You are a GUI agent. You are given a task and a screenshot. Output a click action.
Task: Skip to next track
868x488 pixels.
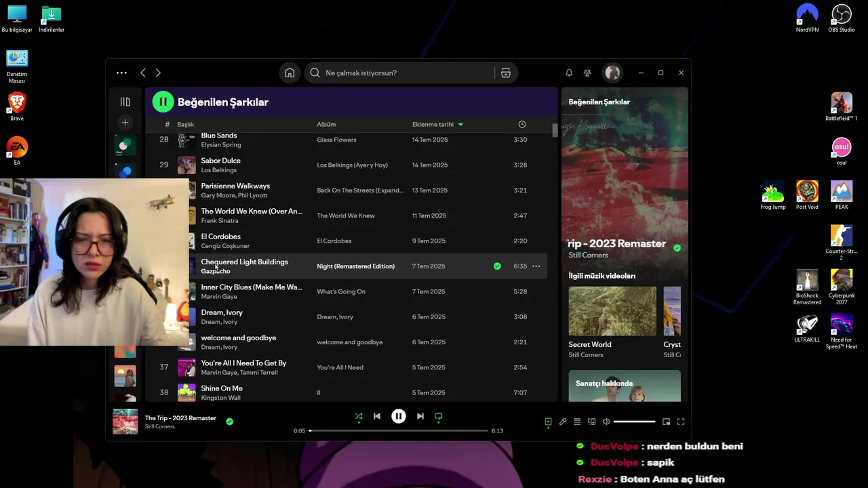tap(420, 416)
